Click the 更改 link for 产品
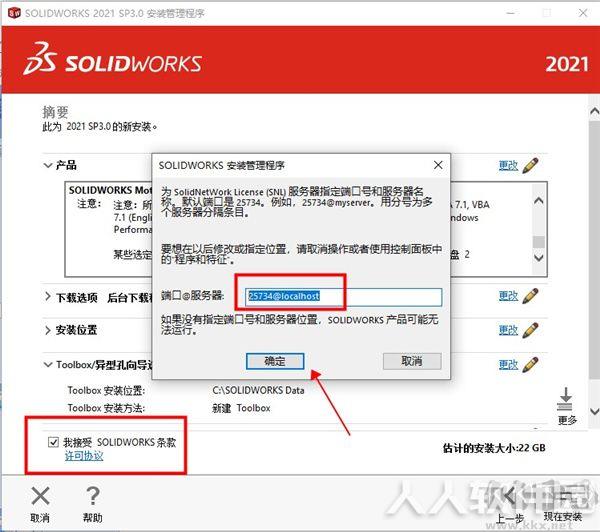Image resolution: width=600 pixels, height=532 pixels. click(508, 165)
